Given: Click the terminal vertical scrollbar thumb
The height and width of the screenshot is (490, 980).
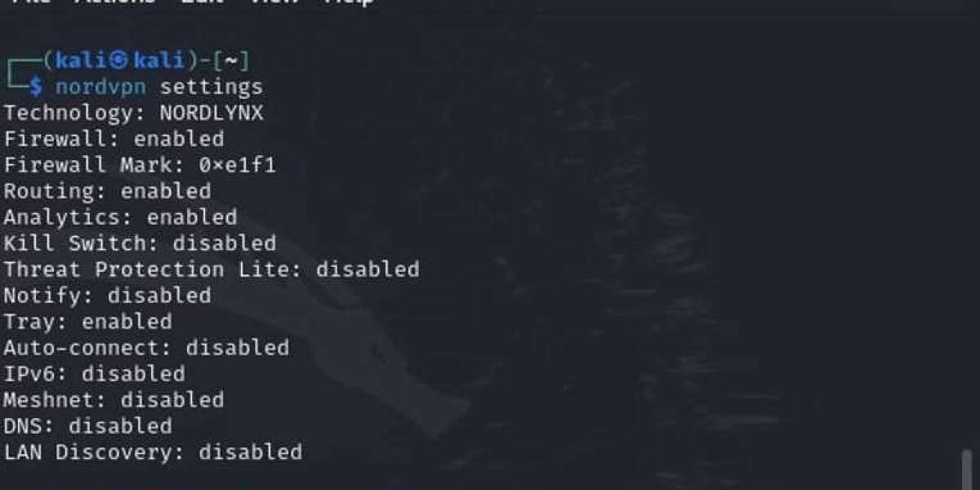Looking at the screenshot, I should [x=968, y=469].
